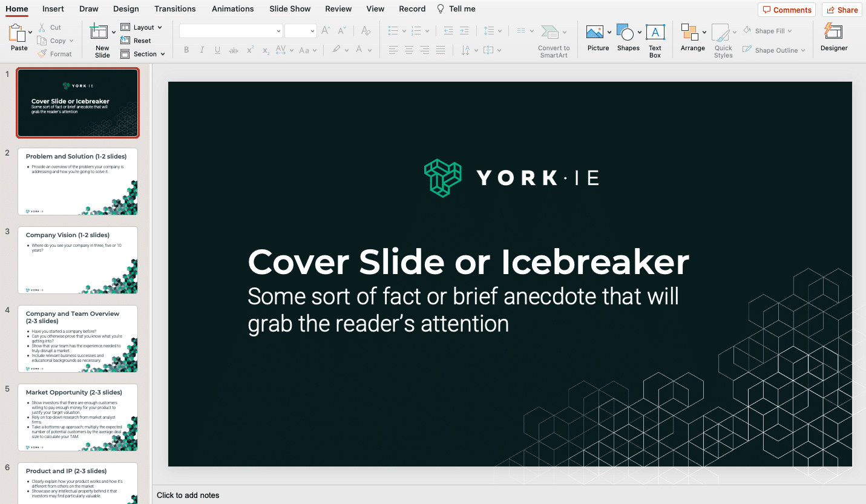
Task: Expand the Layout dropdown
Action: coord(160,27)
